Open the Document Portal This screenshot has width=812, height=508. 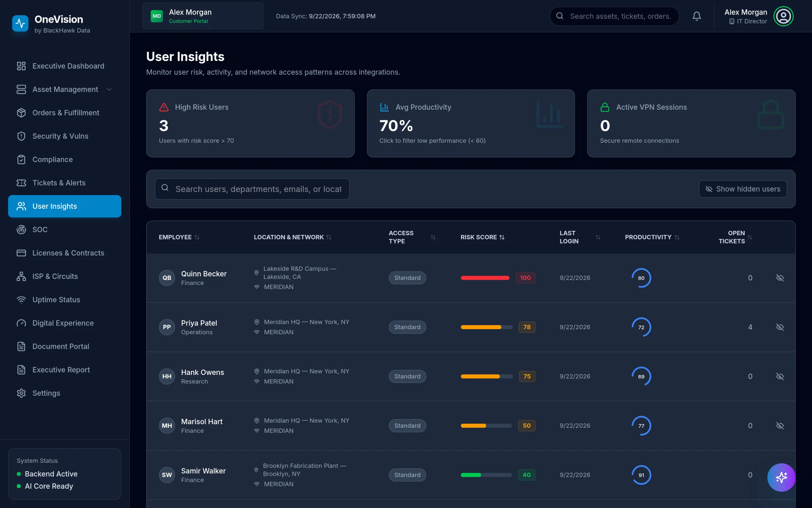tap(65, 346)
